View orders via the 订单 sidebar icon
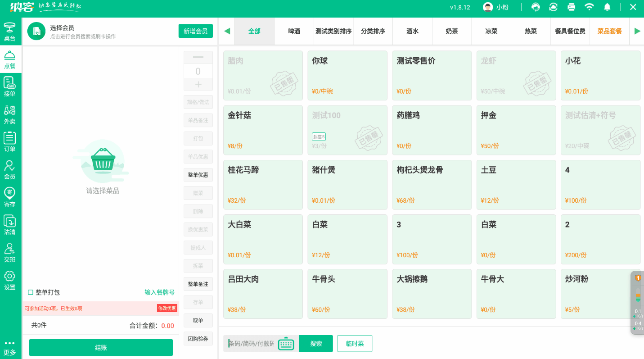 pyautogui.click(x=10, y=141)
